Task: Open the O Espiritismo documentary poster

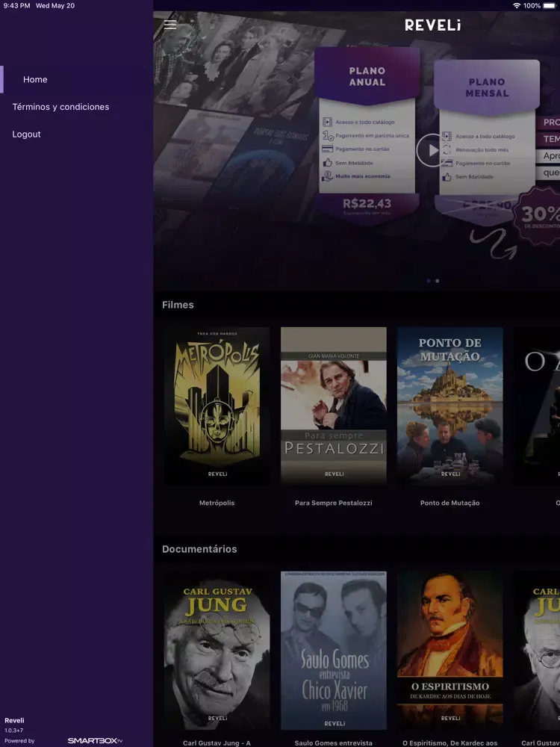Action: 450,651
